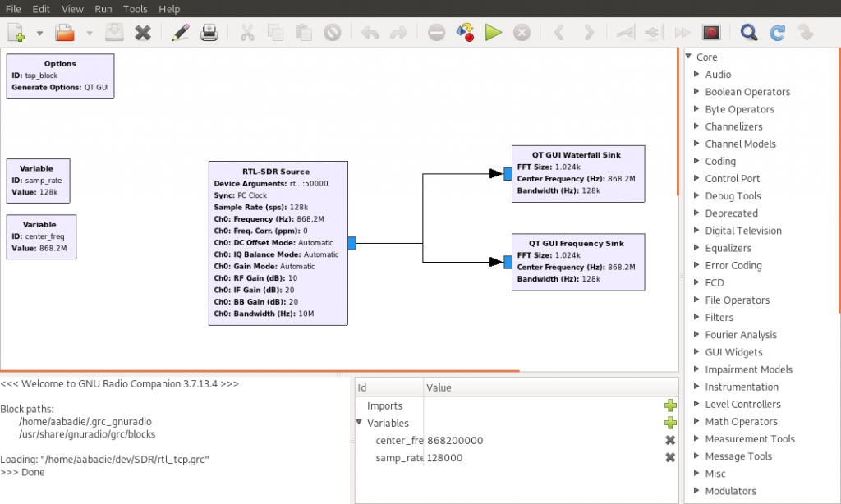
Task: Open the Tools menu
Action: pyautogui.click(x=136, y=9)
